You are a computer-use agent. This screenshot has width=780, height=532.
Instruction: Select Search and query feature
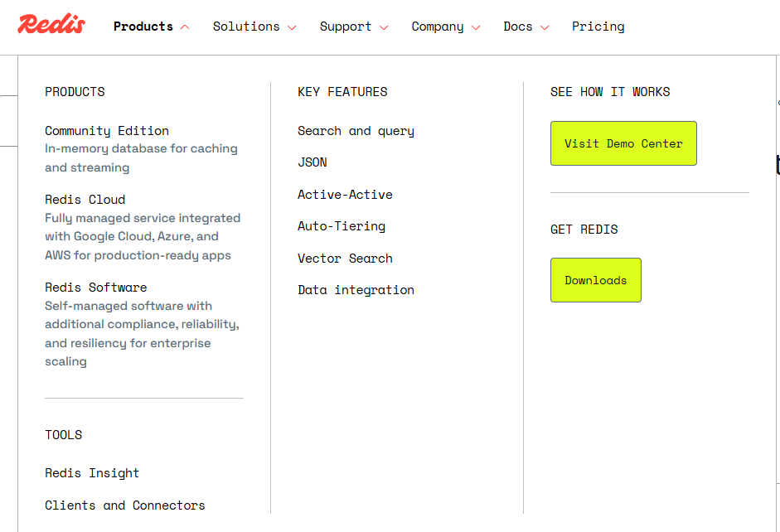(x=356, y=131)
